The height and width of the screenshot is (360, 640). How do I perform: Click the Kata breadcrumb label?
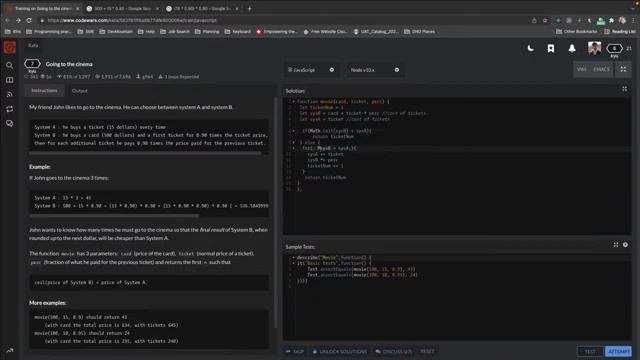tap(33, 45)
